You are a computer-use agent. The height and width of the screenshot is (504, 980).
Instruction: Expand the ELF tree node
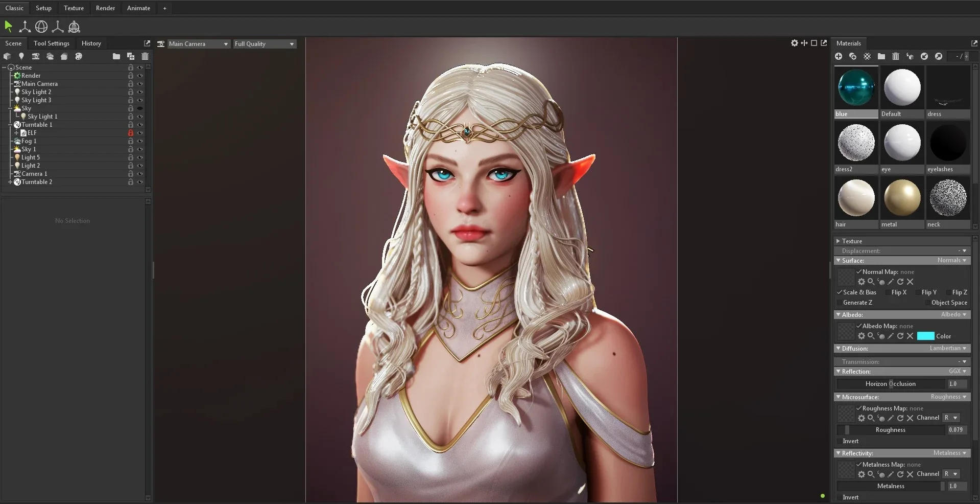(x=16, y=133)
